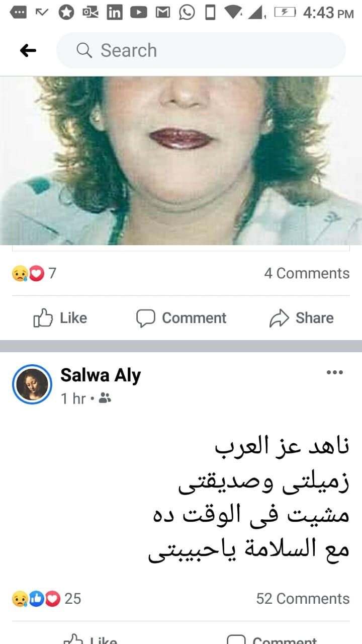Tap the back arrow icon
This screenshot has width=362, height=644.
(x=28, y=50)
